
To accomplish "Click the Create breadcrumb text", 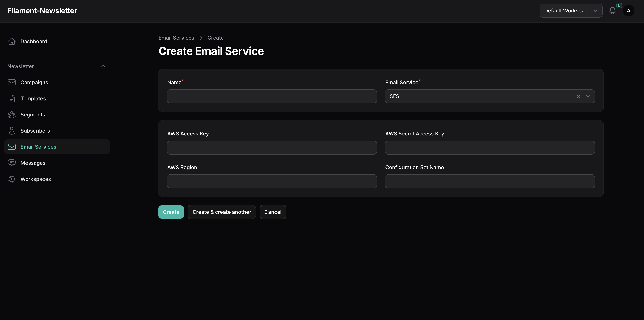I will pyautogui.click(x=216, y=38).
